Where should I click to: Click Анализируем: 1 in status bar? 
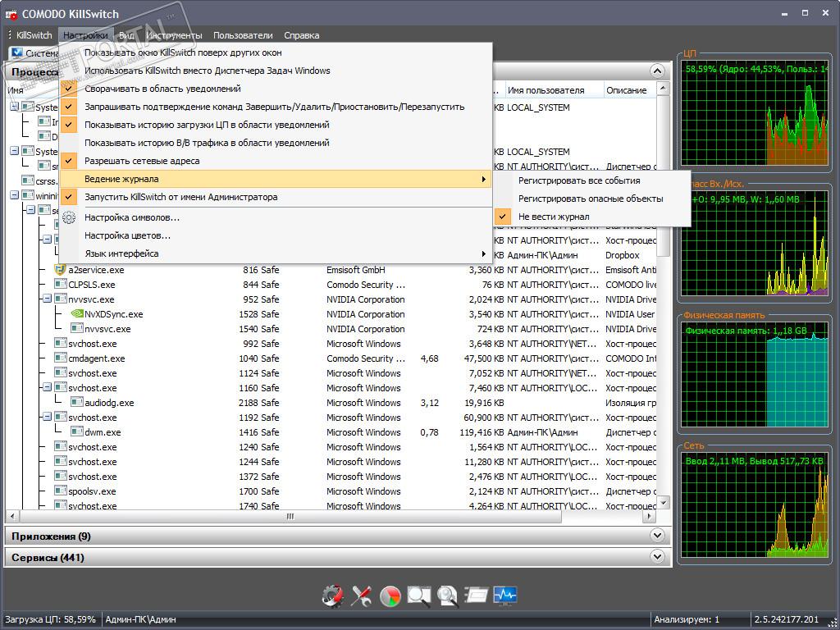687,619
